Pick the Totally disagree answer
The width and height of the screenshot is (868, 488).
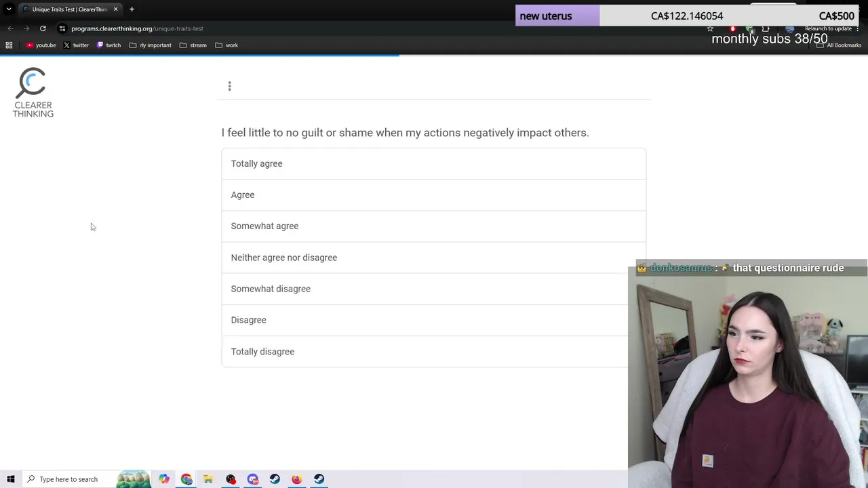pyautogui.click(x=425, y=351)
